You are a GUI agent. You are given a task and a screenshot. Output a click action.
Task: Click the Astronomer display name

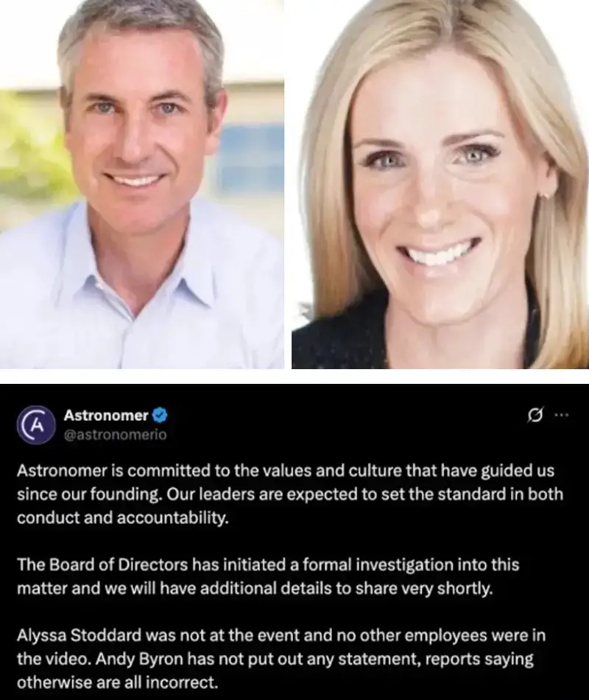click(x=106, y=416)
